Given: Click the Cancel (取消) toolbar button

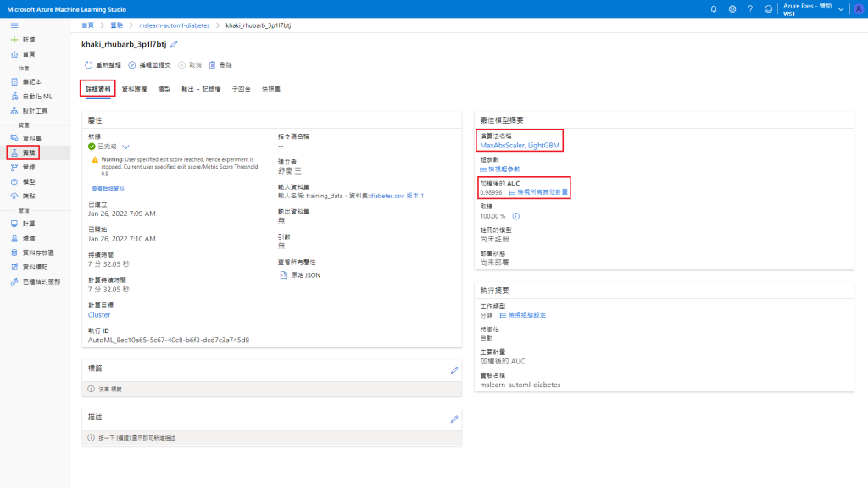Looking at the screenshot, I should click(x=190, y=65).
